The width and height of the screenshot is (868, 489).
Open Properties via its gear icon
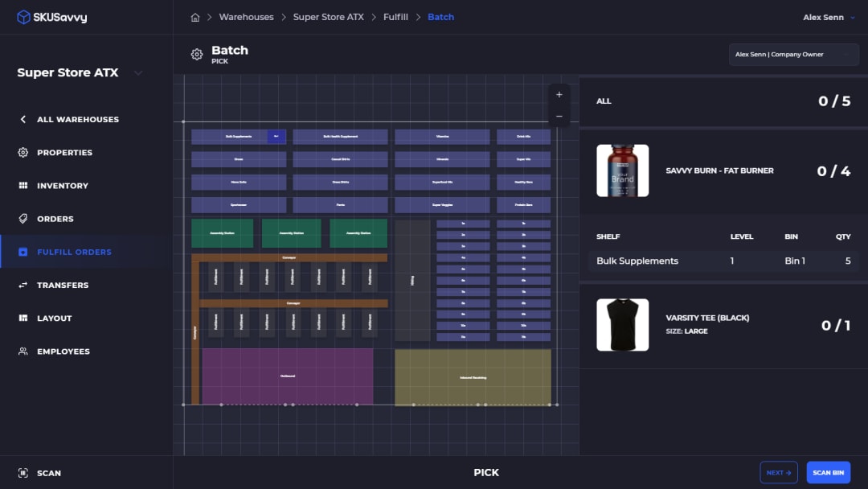(x=23, y=152)
